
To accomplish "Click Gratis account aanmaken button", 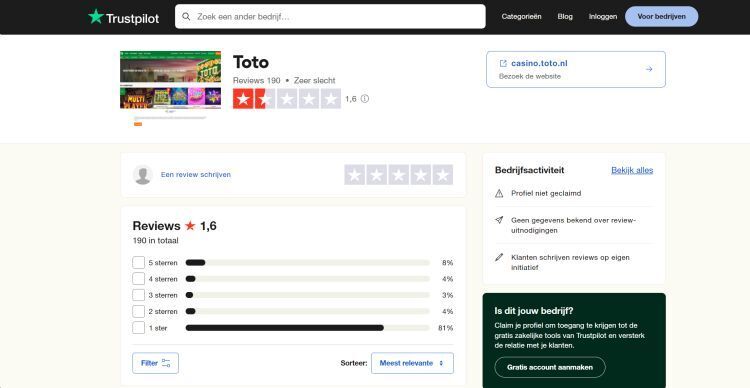I will [x=550, y=367].
